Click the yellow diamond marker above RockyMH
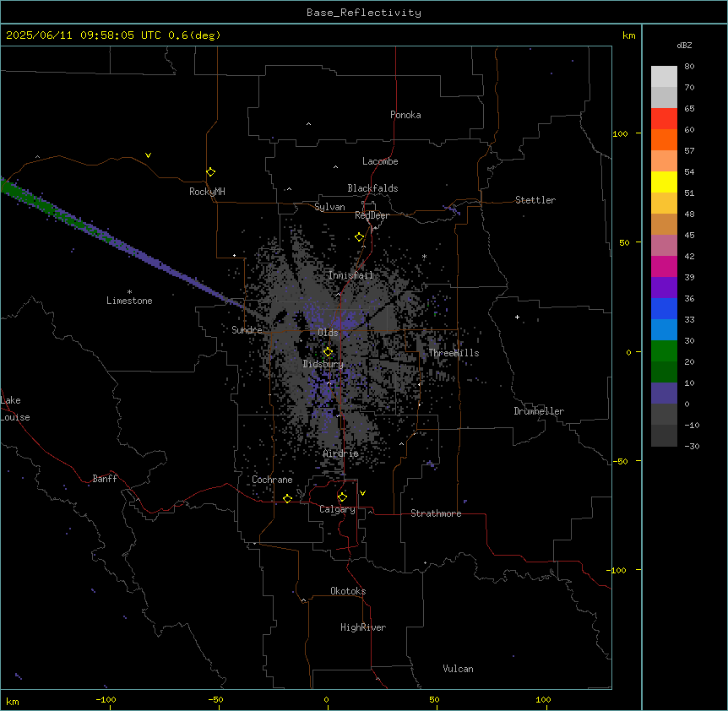Viewport: 728px width, 711px height. point(210,171)
